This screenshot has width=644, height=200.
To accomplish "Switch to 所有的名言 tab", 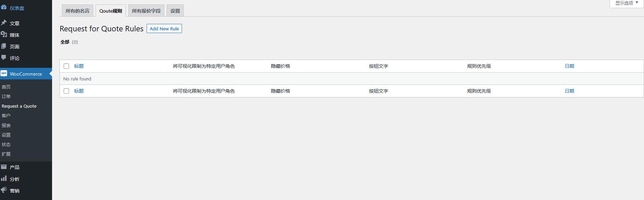I will click(78, 11).
